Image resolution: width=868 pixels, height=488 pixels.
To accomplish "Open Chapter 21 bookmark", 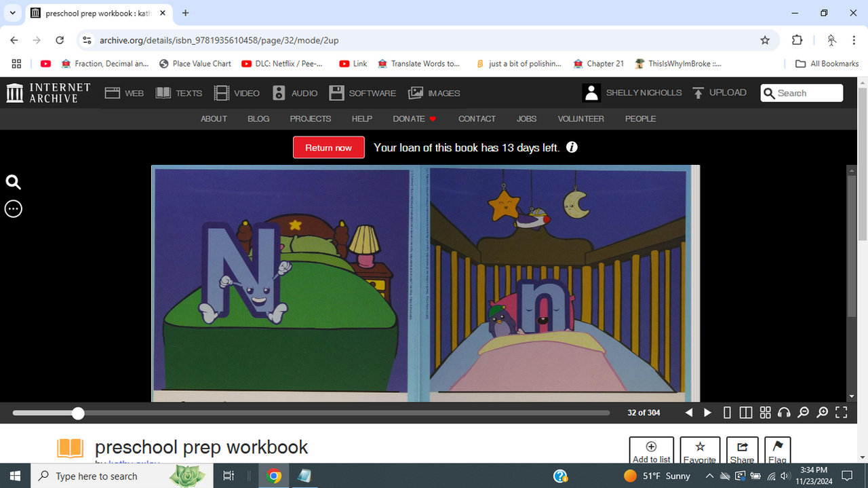I will click(599, 63).
